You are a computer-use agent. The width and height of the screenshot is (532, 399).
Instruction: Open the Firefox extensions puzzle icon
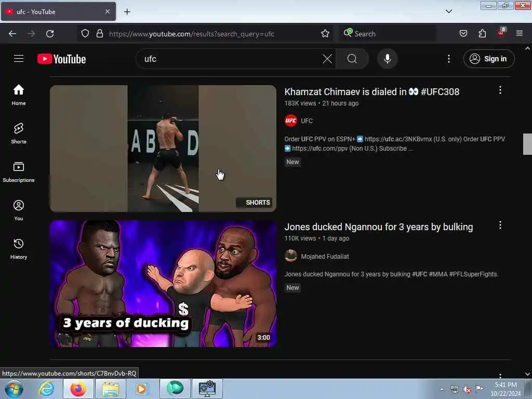click(482, 33)
